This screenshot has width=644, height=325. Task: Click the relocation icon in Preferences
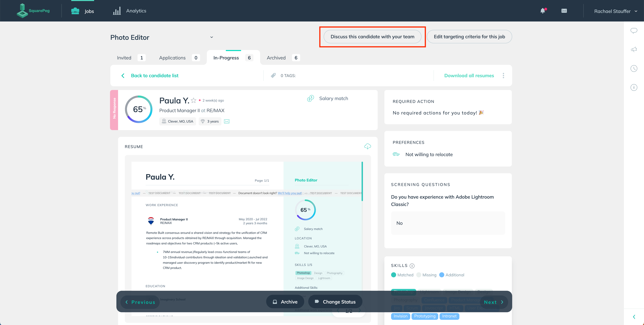(396, 154)
